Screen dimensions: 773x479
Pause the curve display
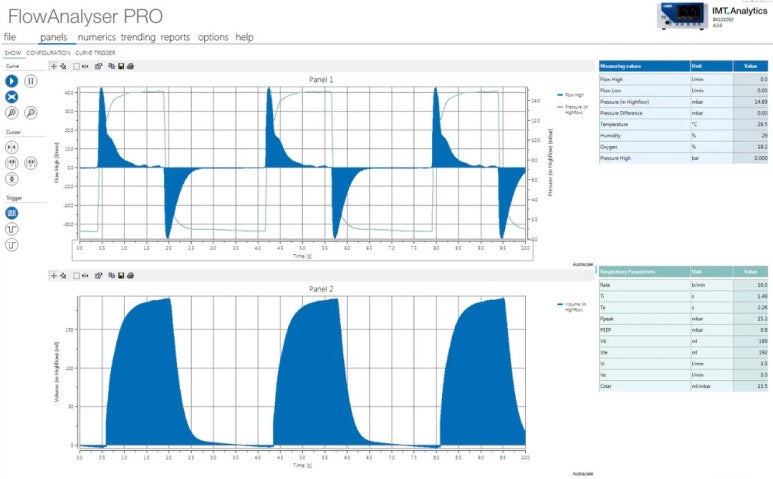[31, 81]
